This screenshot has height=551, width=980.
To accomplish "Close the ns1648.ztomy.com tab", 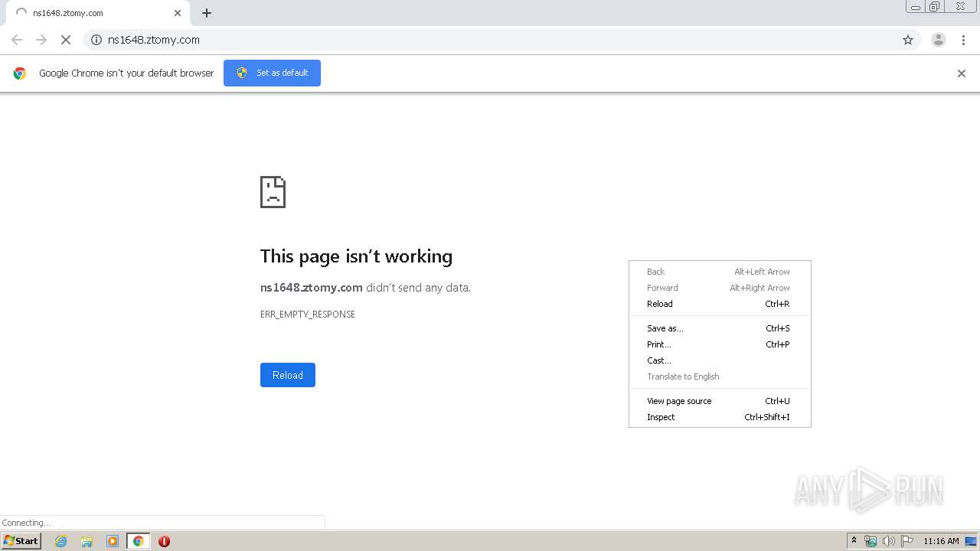I will pyautogui.click(x=178, y=13).
